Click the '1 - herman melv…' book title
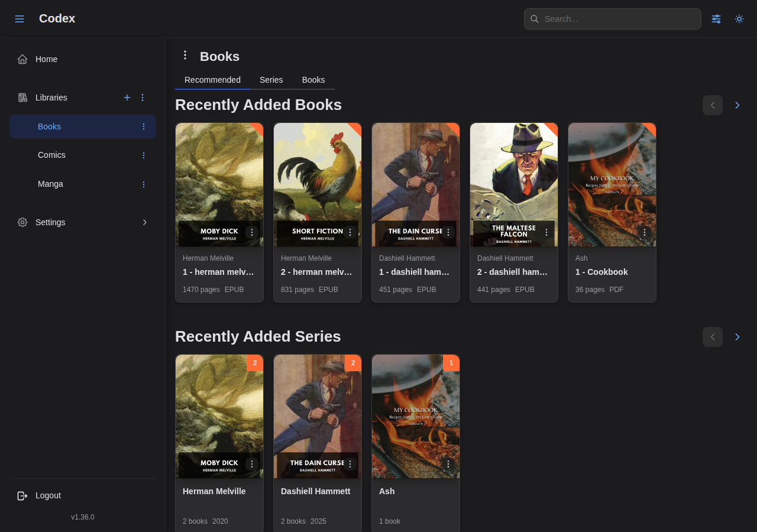This screenshot has height=532, width=757. (x=219, y=272)
